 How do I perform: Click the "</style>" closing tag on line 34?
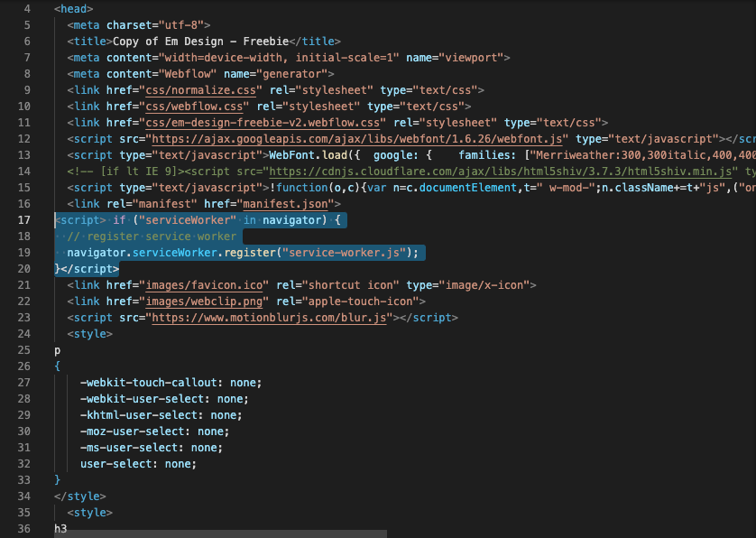(80, 496)
